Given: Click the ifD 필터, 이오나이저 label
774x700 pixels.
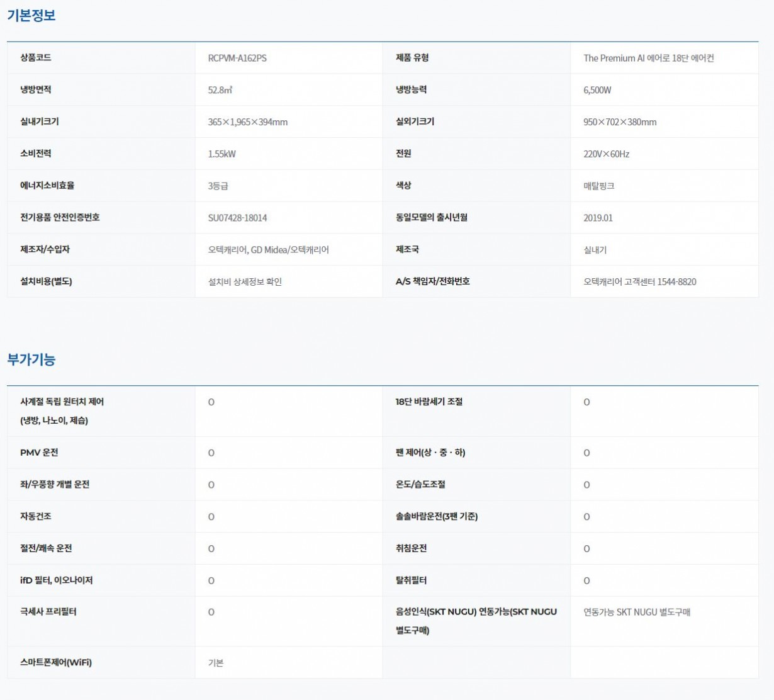Looking at the screenshot, I should pos(56,580).
